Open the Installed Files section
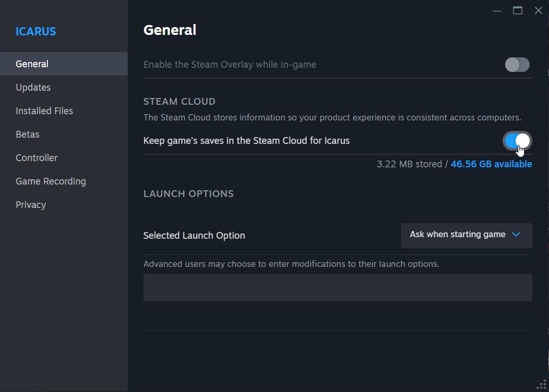Viewport: 549px width, 392px height. tap(44, 111)
